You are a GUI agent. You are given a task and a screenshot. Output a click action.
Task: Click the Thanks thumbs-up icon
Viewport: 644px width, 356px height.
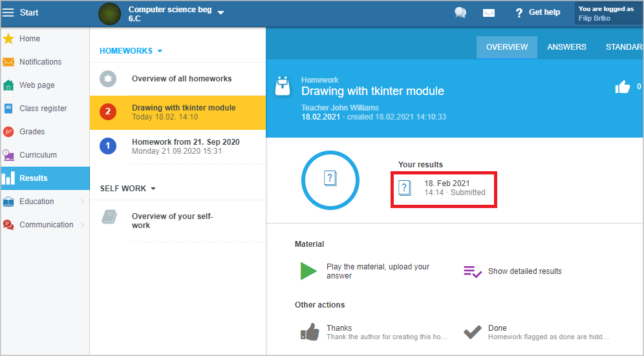(x=310, y=332)
